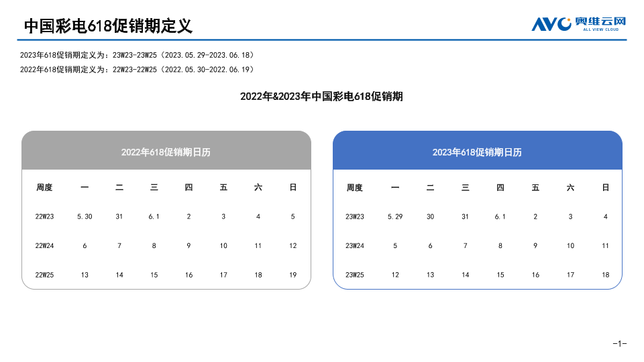Screen dimensions: 644x362
Task: Click the 2023年618促销期定义为 description line
Action: tap(137, 54)
